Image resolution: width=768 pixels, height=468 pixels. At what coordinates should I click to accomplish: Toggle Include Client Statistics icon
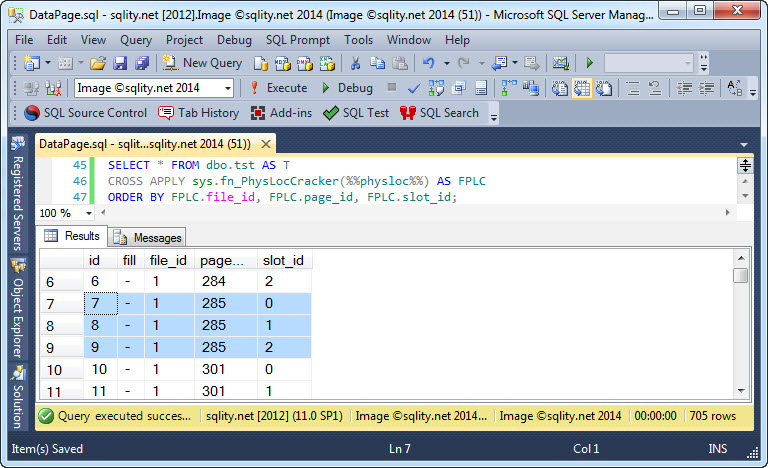pos(530,89)
